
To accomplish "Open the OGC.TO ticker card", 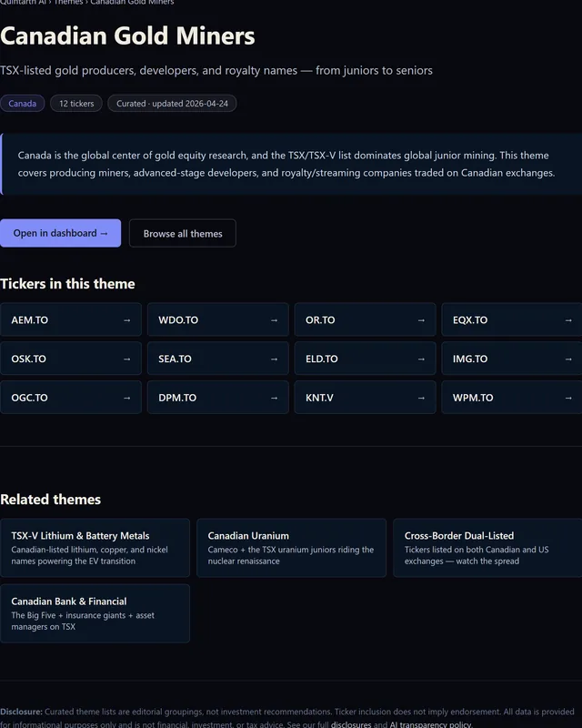I will [x=71, y=398].
